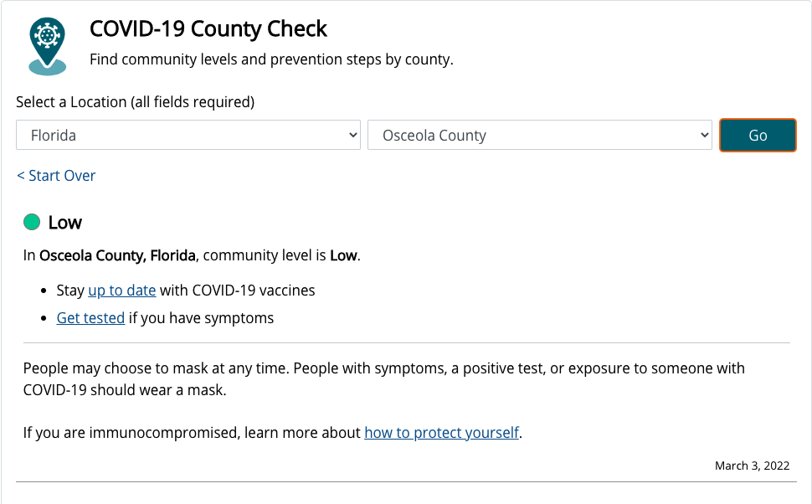Open the "how to protect yourself" link

click(x=442, y=433)
